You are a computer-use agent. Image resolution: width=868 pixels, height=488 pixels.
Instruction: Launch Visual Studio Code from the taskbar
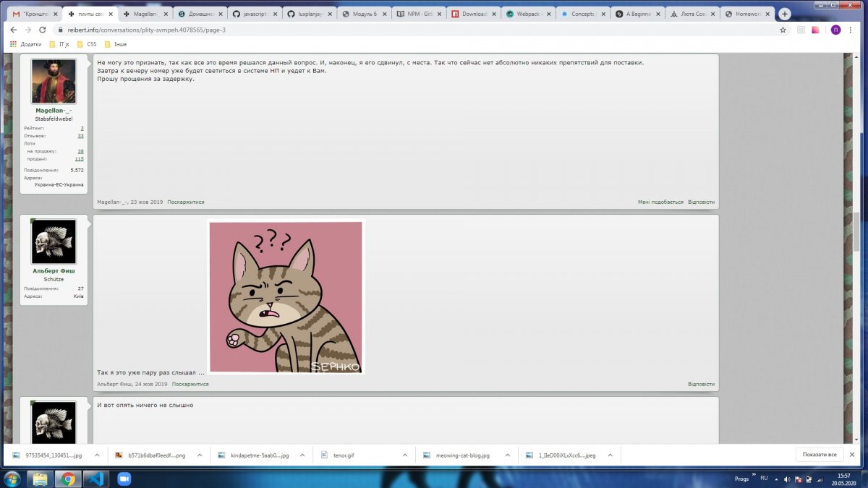point(95,479)
